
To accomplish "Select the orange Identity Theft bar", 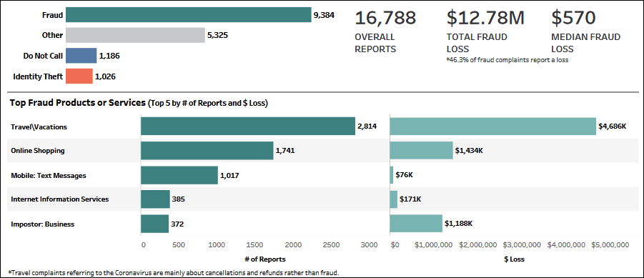I will pos(79,76).
